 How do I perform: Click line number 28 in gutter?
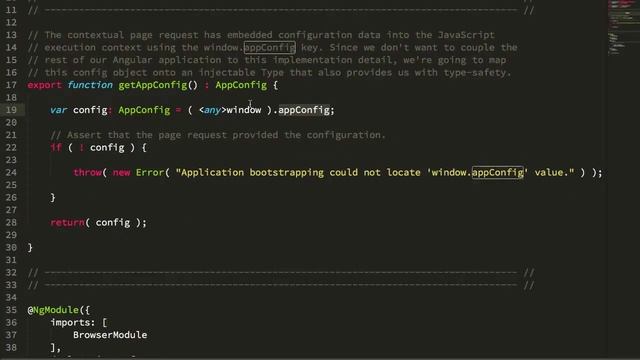coord(11,222)
